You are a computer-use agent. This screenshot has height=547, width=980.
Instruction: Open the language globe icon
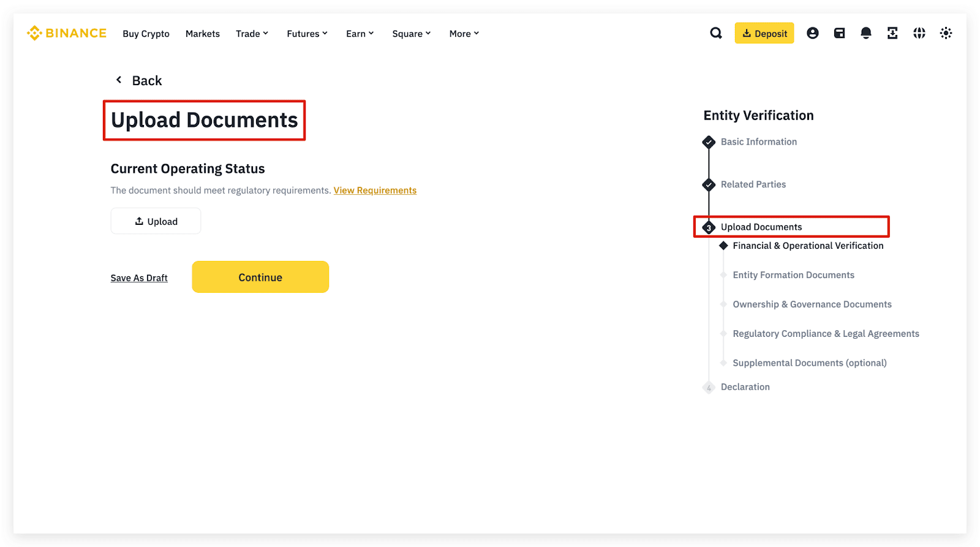[919, 33]
